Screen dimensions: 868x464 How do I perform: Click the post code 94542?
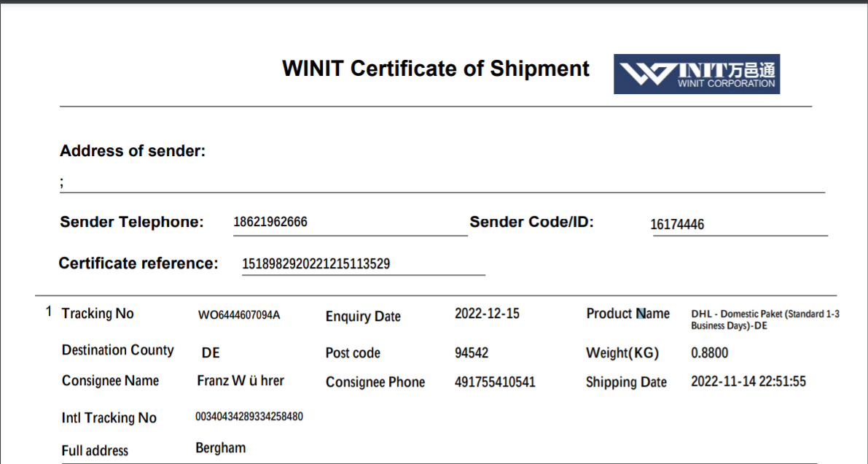coord(472,353)
